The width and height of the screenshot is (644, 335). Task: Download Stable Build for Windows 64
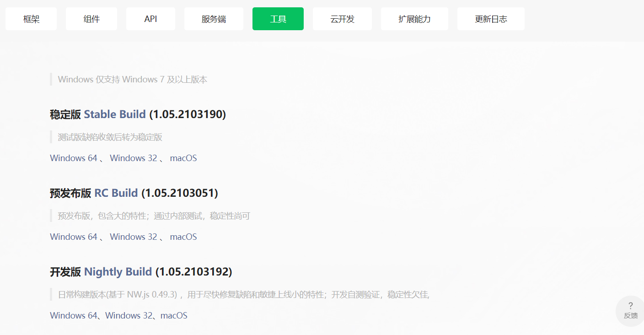coord(74,158)
